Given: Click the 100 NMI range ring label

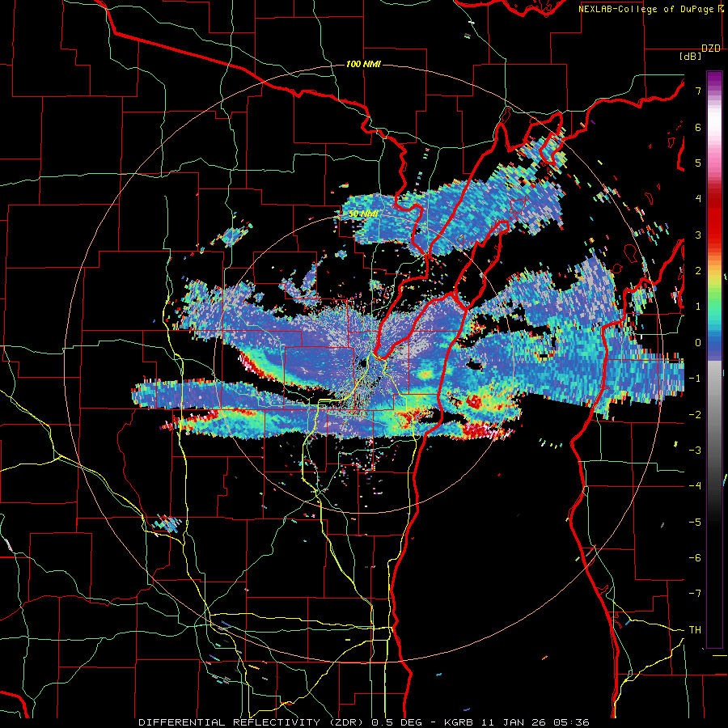Looking at the screenshot, I should click(363, 64).
